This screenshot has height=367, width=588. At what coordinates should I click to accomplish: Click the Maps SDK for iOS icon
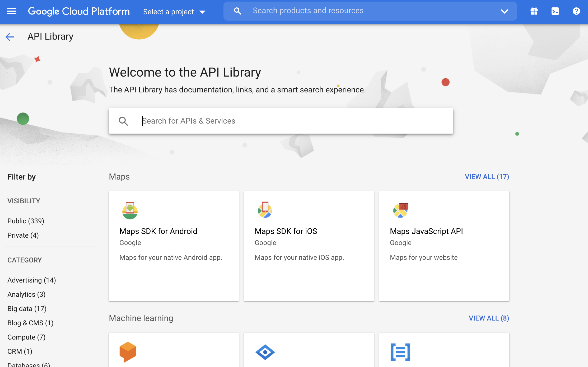click(265, 210)
